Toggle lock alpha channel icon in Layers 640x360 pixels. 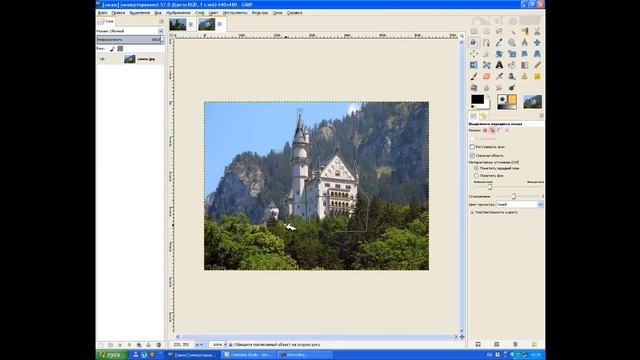(x=120, y=49)
